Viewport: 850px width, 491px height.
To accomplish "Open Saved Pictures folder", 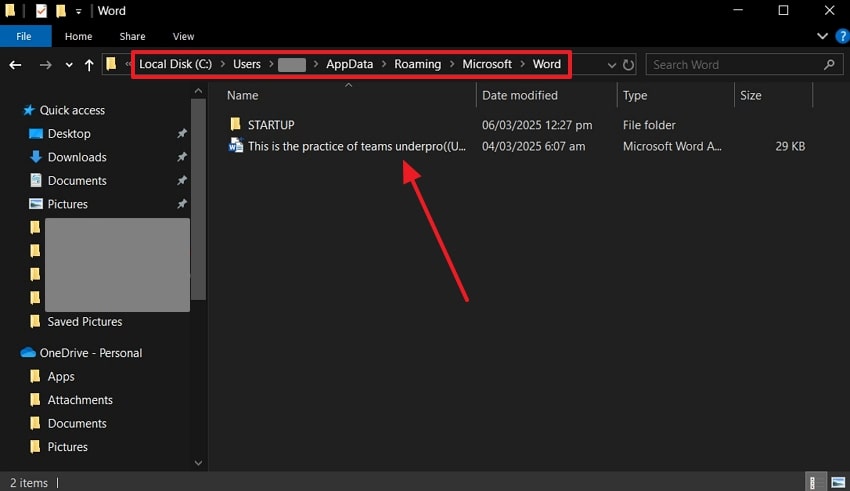I will pos(85,321).
